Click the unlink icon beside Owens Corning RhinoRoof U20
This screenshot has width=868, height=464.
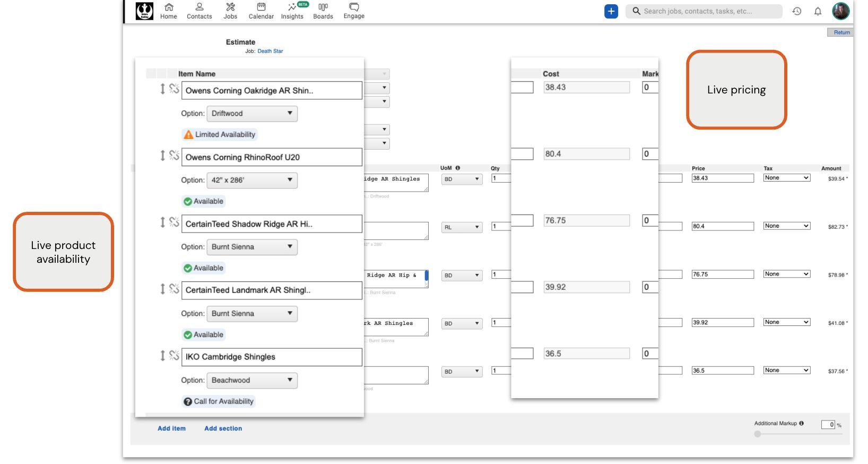click(174, 156)
